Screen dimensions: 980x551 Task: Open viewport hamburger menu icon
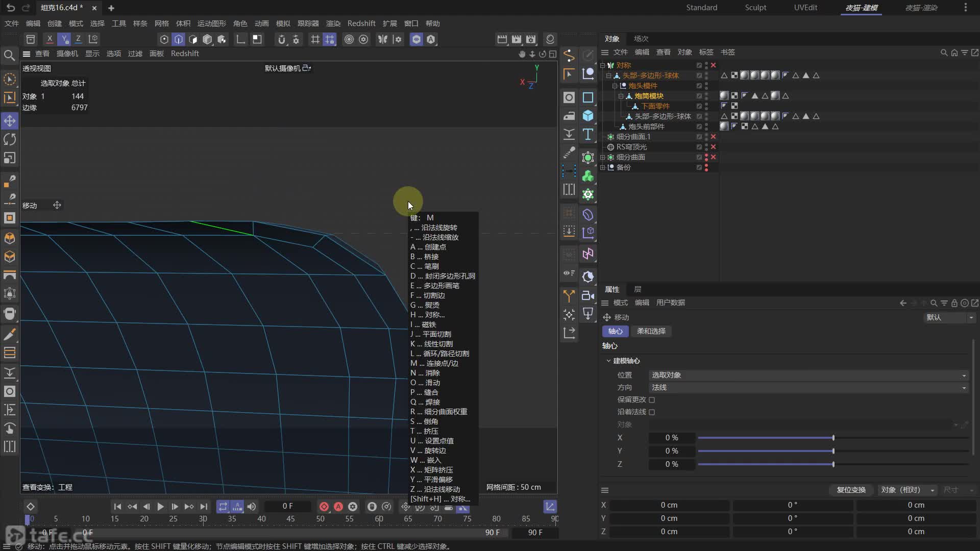27,54
